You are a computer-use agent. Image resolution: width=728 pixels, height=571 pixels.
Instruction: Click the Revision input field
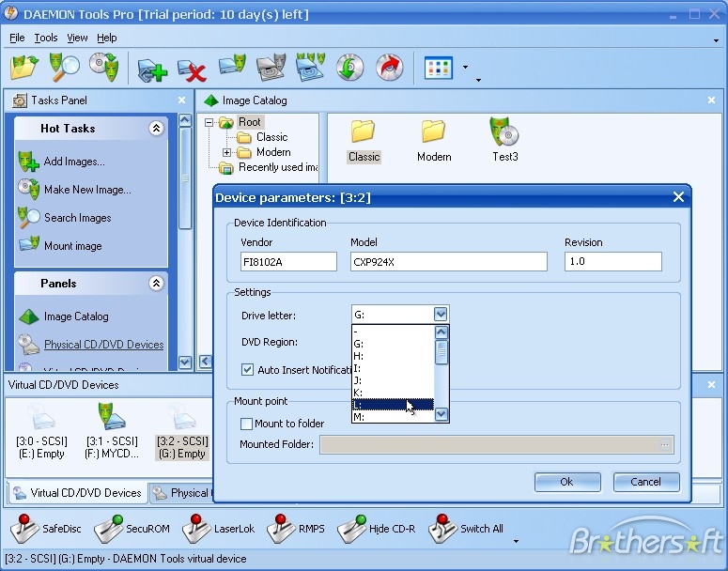click(612, 261)
